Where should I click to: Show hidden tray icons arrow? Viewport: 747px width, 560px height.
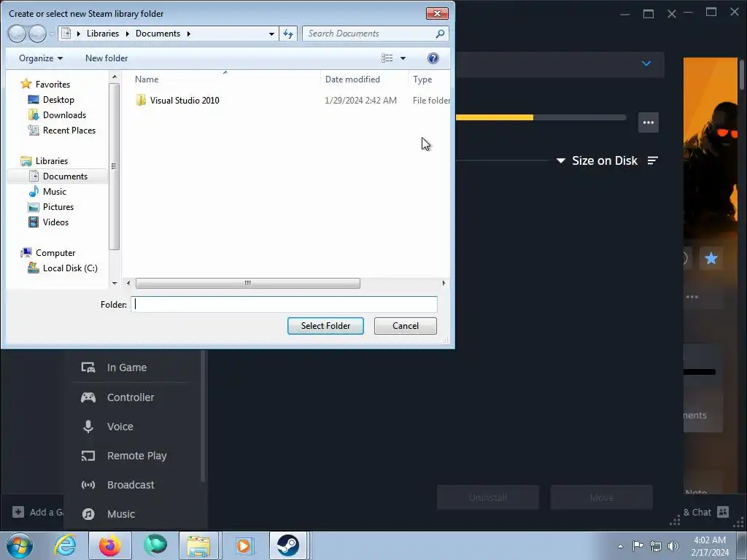coord(620,546)
